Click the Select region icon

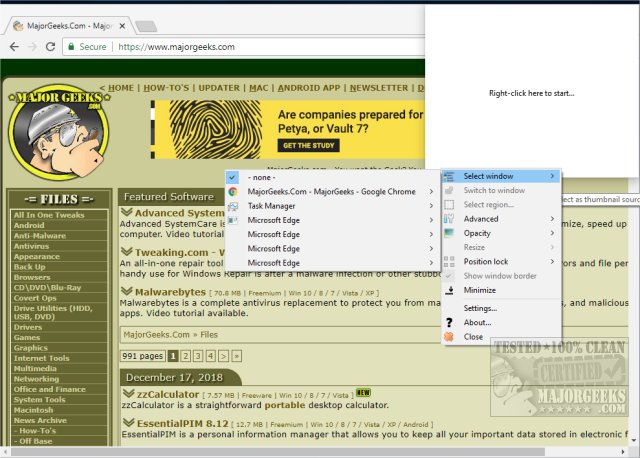(449, 205)
